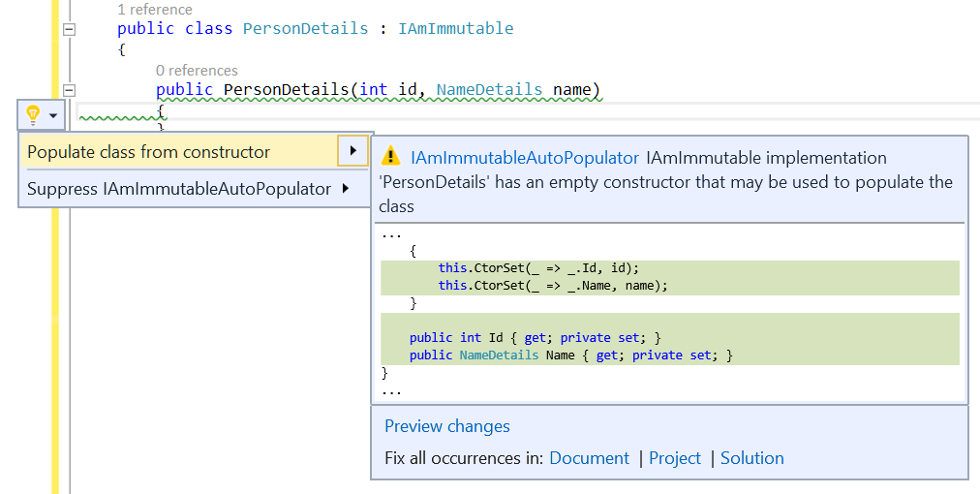Collapse the PersonDetails constructor outline
Screen dimensions: 980x494
(x=70, y=90)
